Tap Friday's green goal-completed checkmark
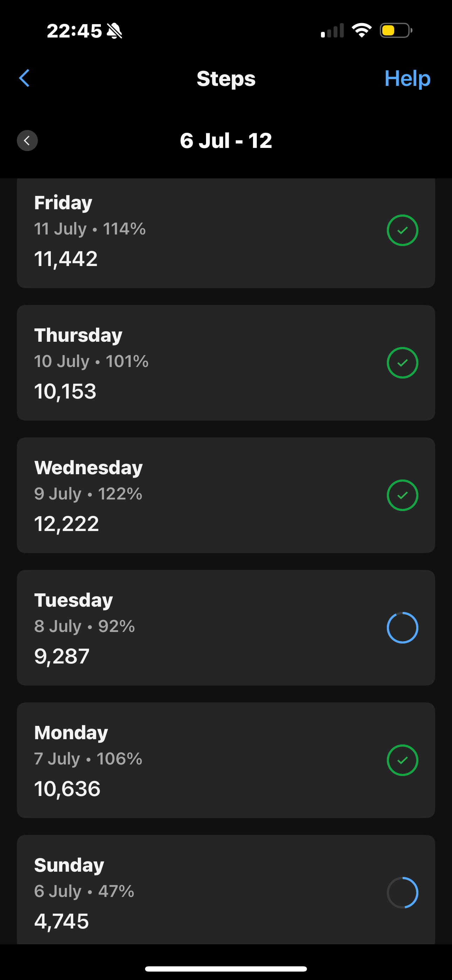 (402, 230)
